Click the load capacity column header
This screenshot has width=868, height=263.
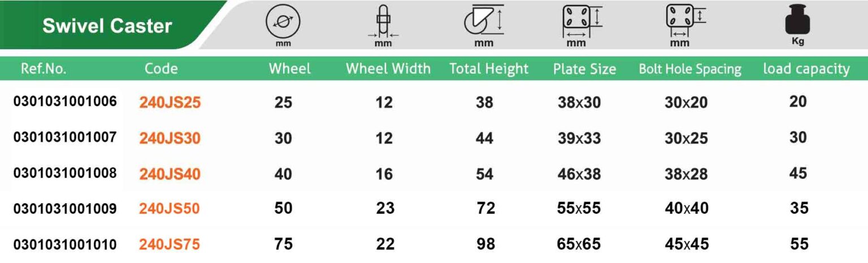806,69
